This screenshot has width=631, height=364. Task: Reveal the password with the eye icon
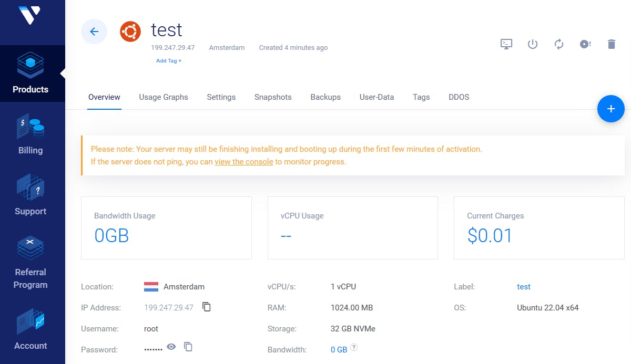coord(171,347)
